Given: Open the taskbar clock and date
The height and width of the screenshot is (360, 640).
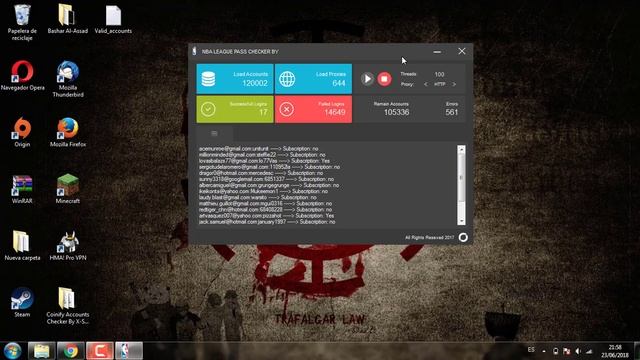Looking at the screenshot, I should 615,351.
